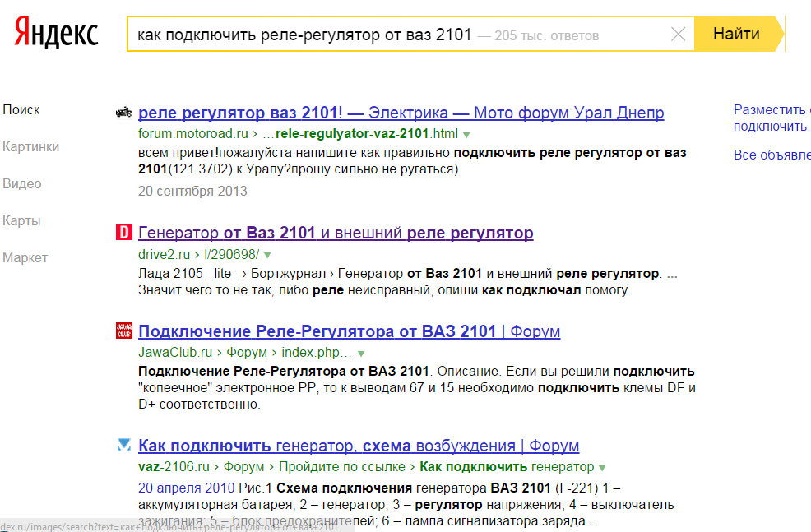Click the 'l/290698/' path of drive2.ru
Viewport: 811px width, 532px height.
point(232,254)
